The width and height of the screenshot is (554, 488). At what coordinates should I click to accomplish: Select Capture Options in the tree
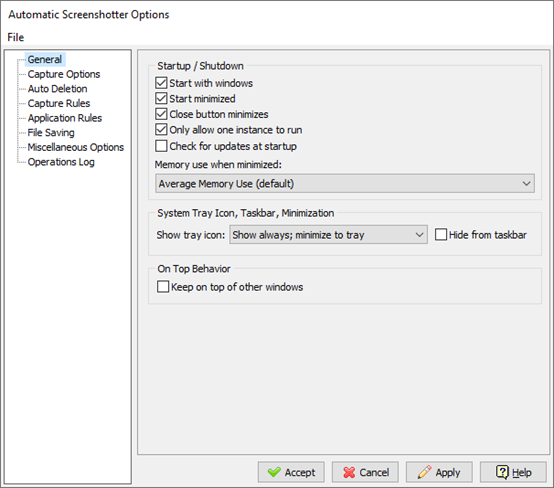point(64,74)
